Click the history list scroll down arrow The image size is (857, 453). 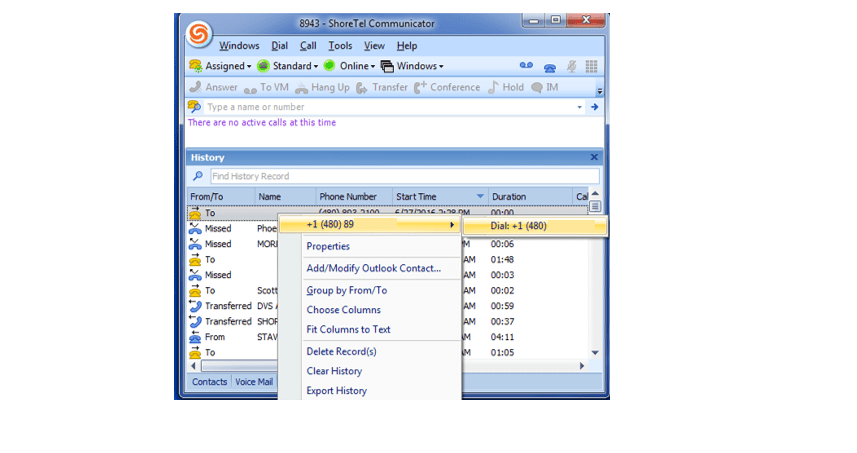coord(595,353)
